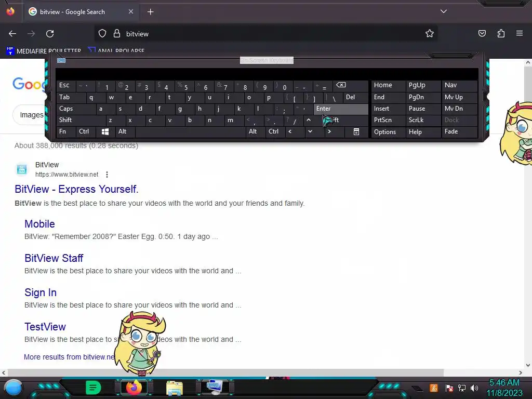Open the tracking protection shield

click(102, 34)
